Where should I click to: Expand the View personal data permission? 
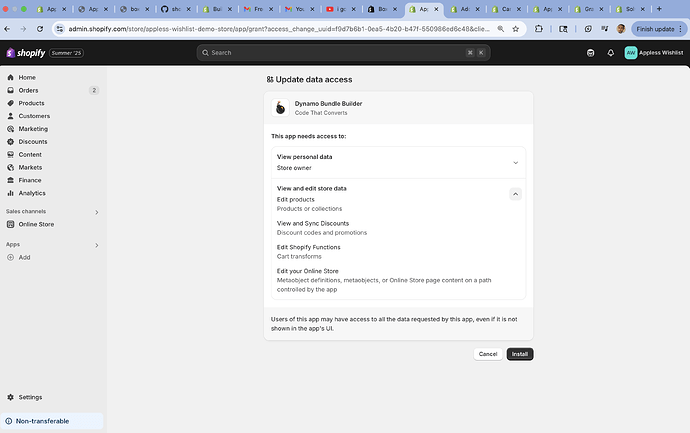[x=515, y=163]
